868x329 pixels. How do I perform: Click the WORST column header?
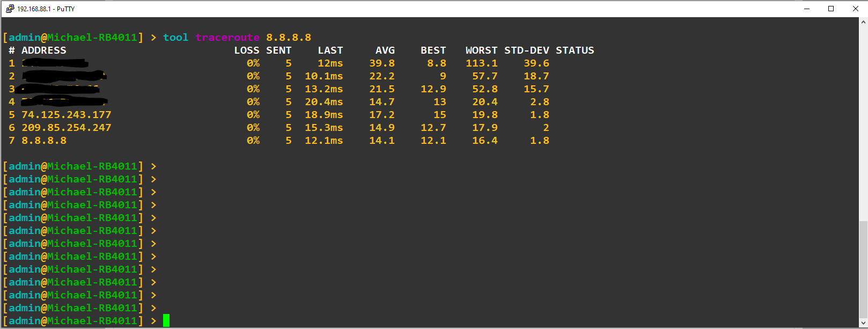482,50
